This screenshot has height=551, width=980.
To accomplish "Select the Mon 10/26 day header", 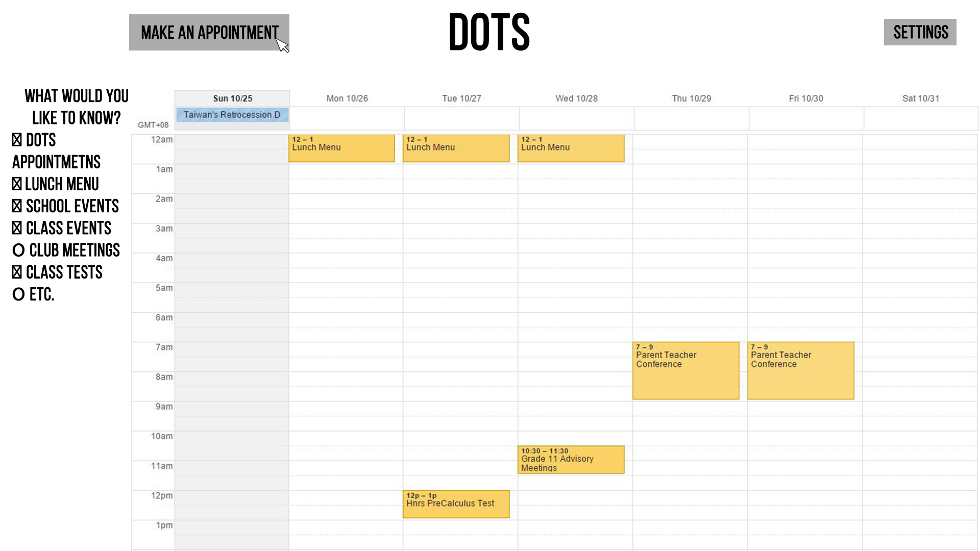I will (x=347, y=98).
